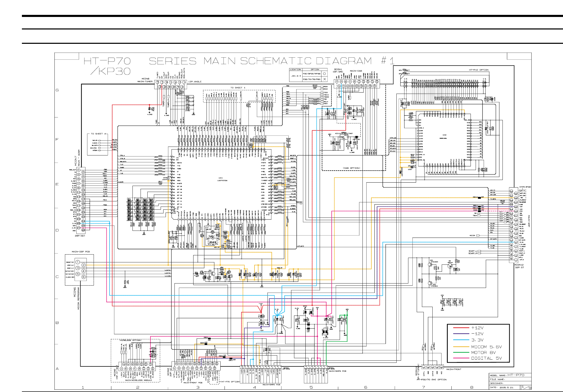
Task: Click the "HT-P30/70 EMI OPTION" label
Action: point(432,379)
